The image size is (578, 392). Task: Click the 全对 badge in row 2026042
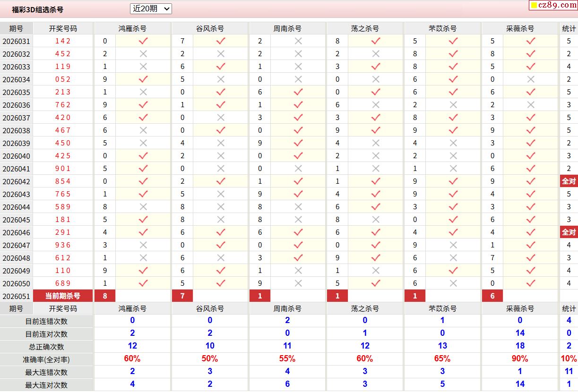point(569,181)
